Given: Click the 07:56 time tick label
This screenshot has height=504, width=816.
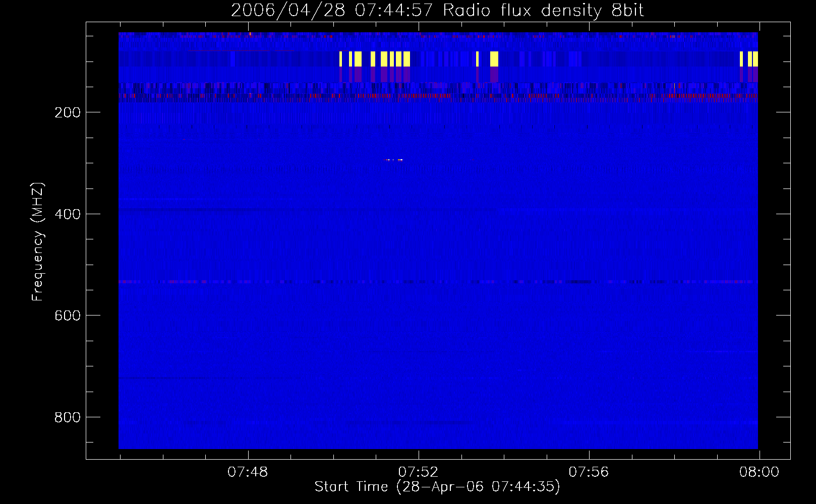Looking at the screenshot, I should [589, 472].
